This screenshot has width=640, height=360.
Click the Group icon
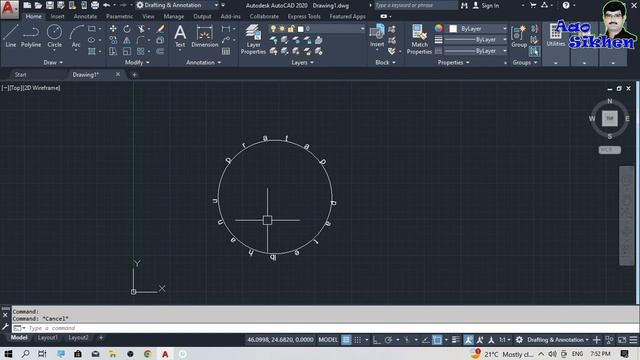click(519, 36)
